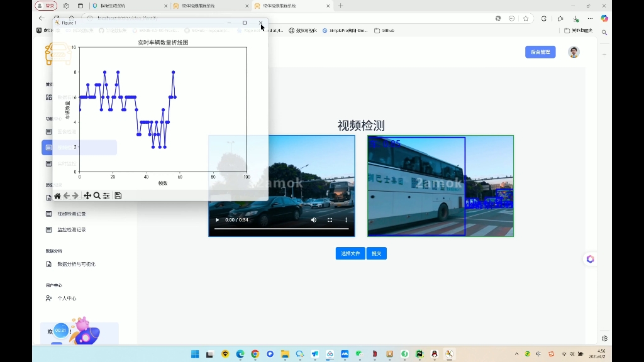
Task: Open the QQ penguin icon in the taskbar
Action: (435, 354)
